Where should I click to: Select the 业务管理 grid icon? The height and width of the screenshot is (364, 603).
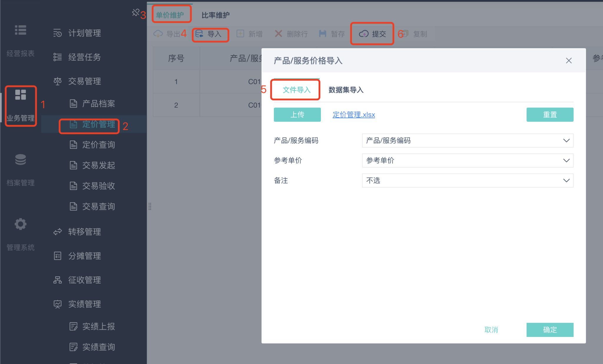click(21, 95)
